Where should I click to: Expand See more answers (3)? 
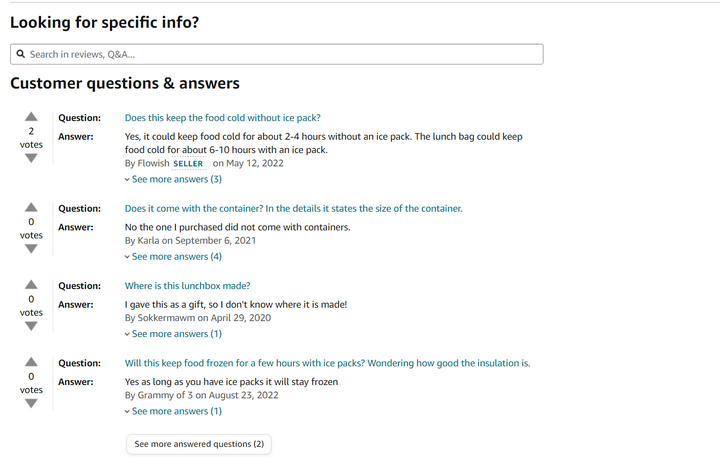(x=173, y=179)
